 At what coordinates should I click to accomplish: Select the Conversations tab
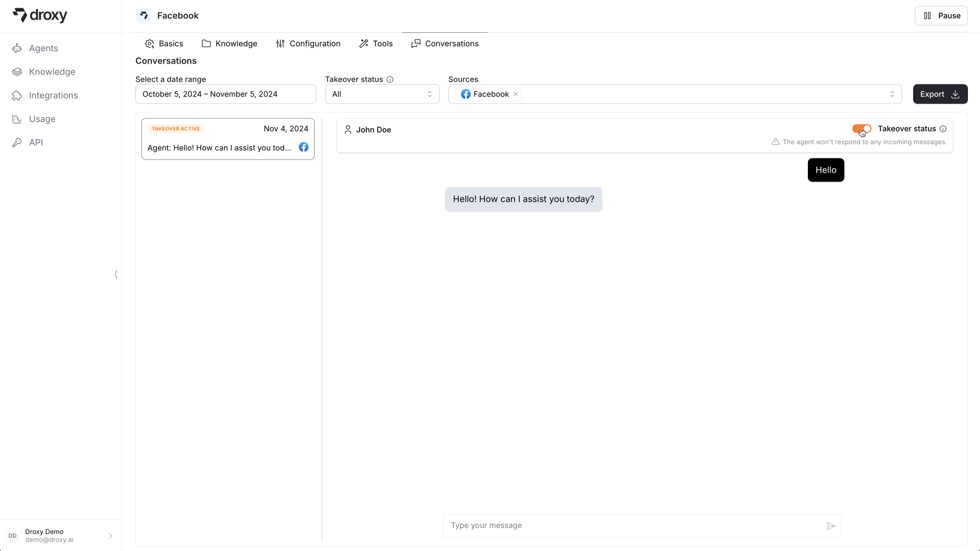coord(445,44)
